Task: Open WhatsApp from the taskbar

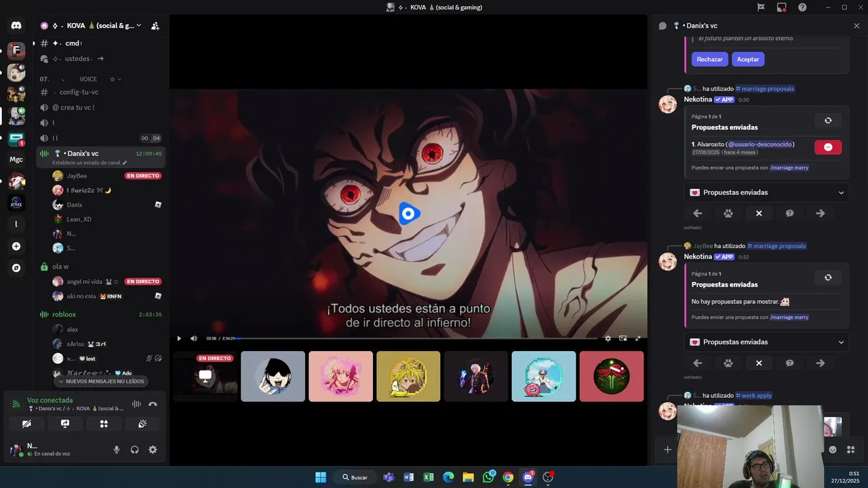Action: pos(488,477)
